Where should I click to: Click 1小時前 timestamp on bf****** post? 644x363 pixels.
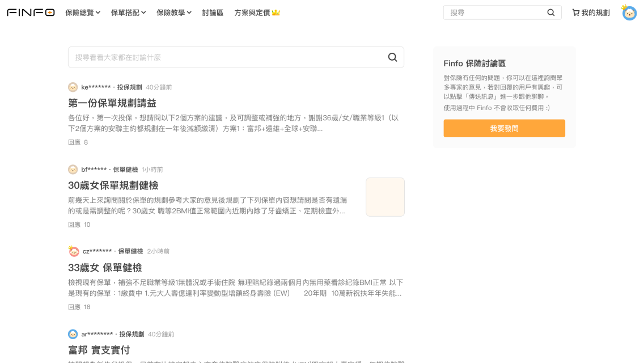(x=152, y=170)
